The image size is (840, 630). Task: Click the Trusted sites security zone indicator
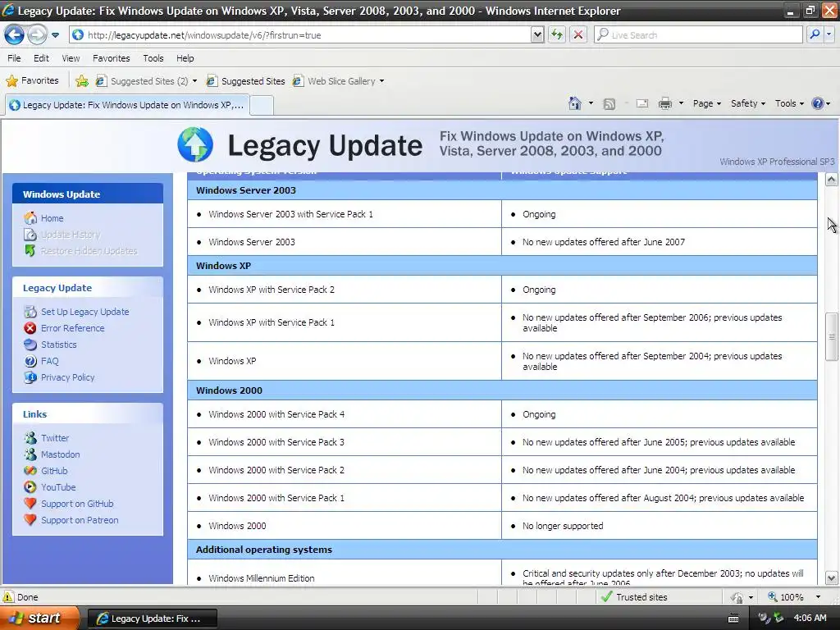tap(634, 597)
